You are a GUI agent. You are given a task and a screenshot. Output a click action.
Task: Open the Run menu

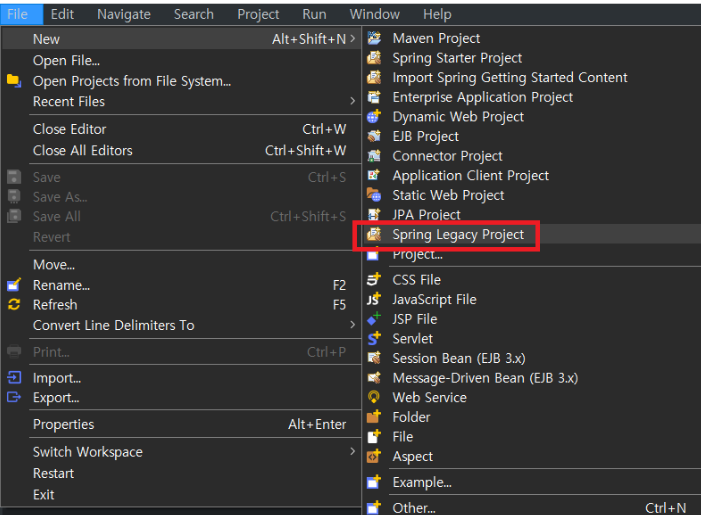tap(314, 14)
